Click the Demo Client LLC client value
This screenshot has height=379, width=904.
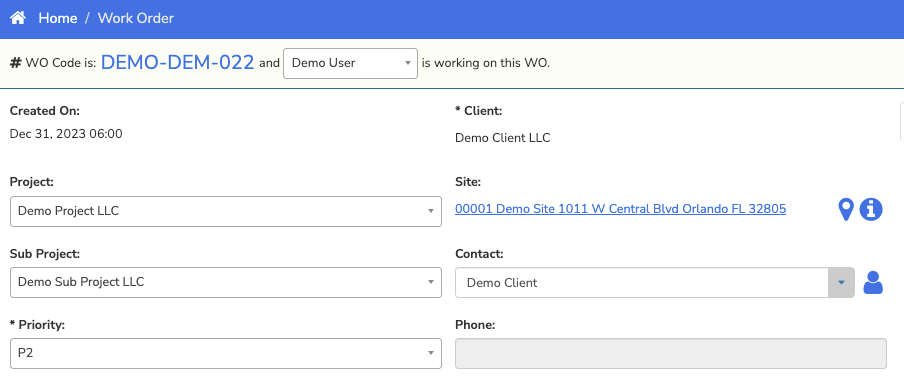pyautogui.click(x=503, y=138)
